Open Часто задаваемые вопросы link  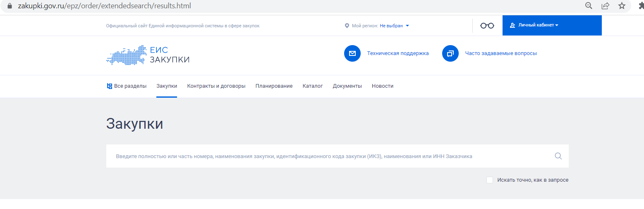tap(501, 53)
